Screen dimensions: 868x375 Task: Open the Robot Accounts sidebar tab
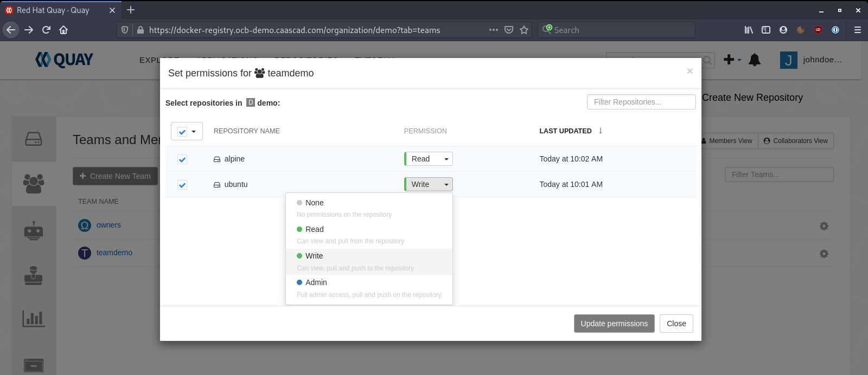pyautogui.click(x=34, y=230)
